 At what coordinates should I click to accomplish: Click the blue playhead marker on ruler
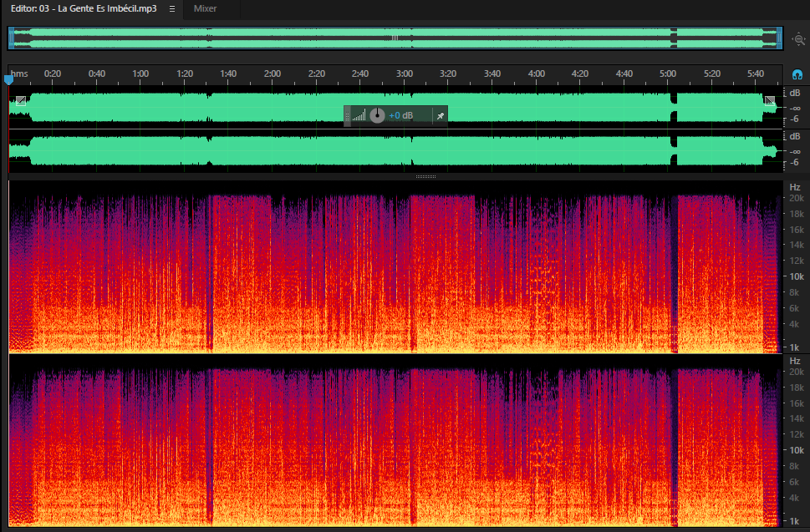tap(9, 79)
